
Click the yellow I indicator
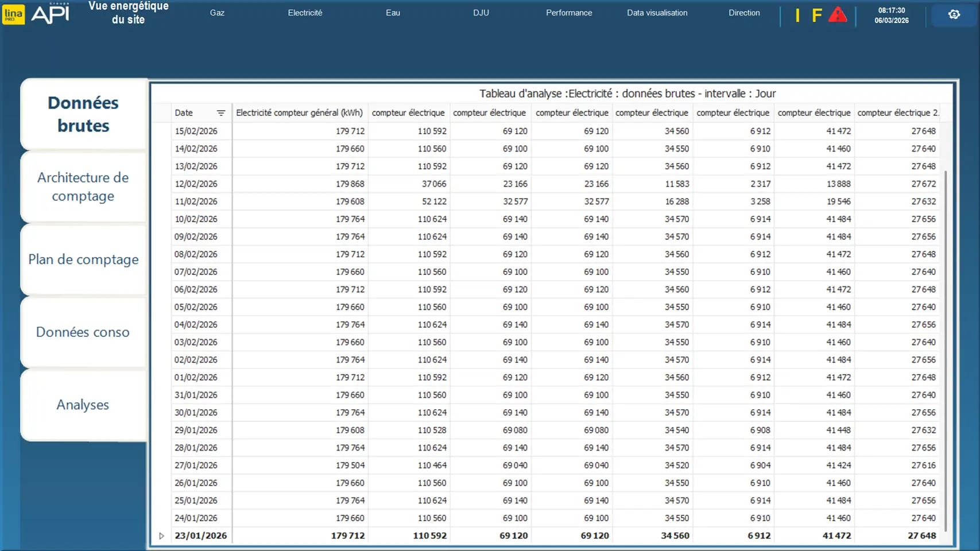[797, 15]
